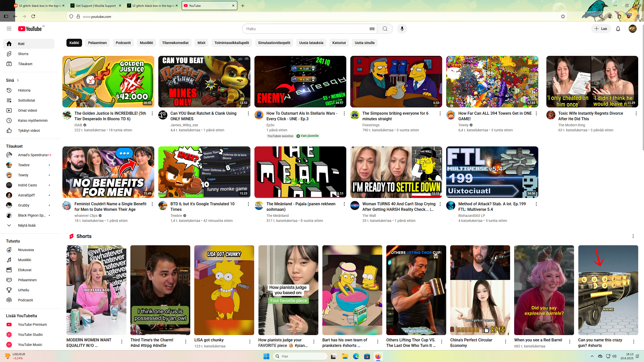Open YouTube Studio
The image size is (644, 362).
(29, 335)
